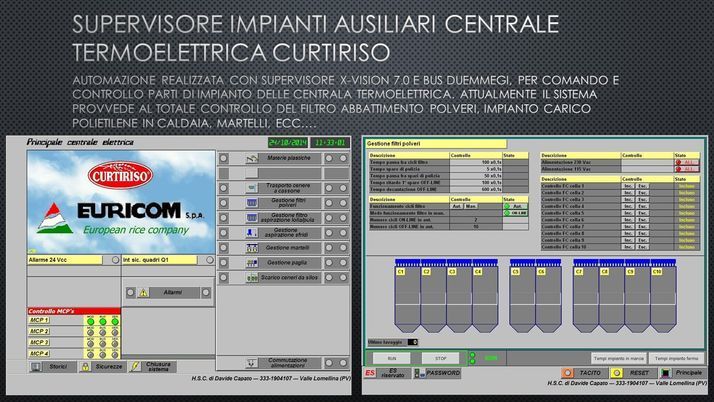The width and height of the screenshot is (714, 402).
Task: Click the CURTIRISO logo image
Action: 120,176
